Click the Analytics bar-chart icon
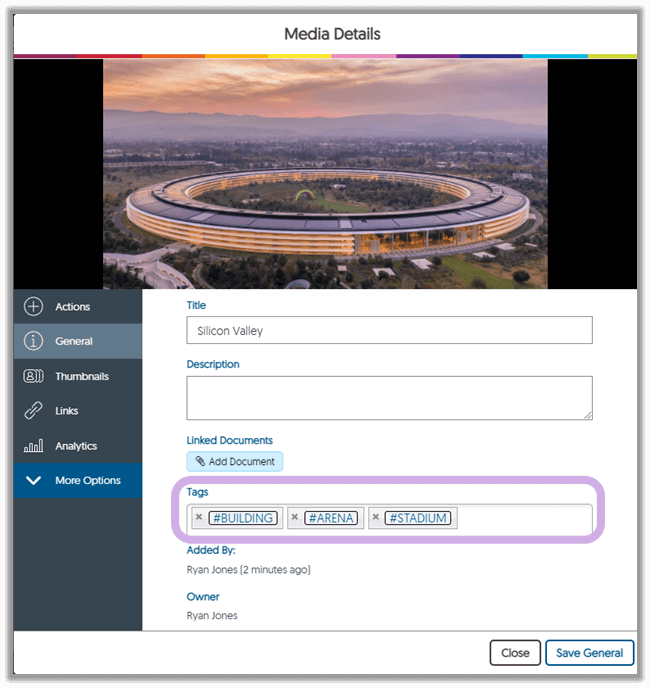This screenshot has height=688, width=650. click(33, 446)
